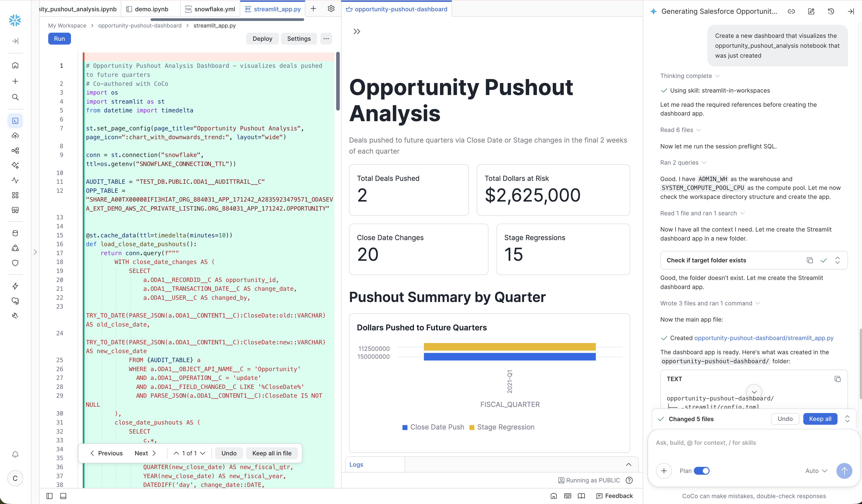This screenshot has width=862, height=504.
Task: Select the streamlit_app.py tab
Action: pos(273,9)
